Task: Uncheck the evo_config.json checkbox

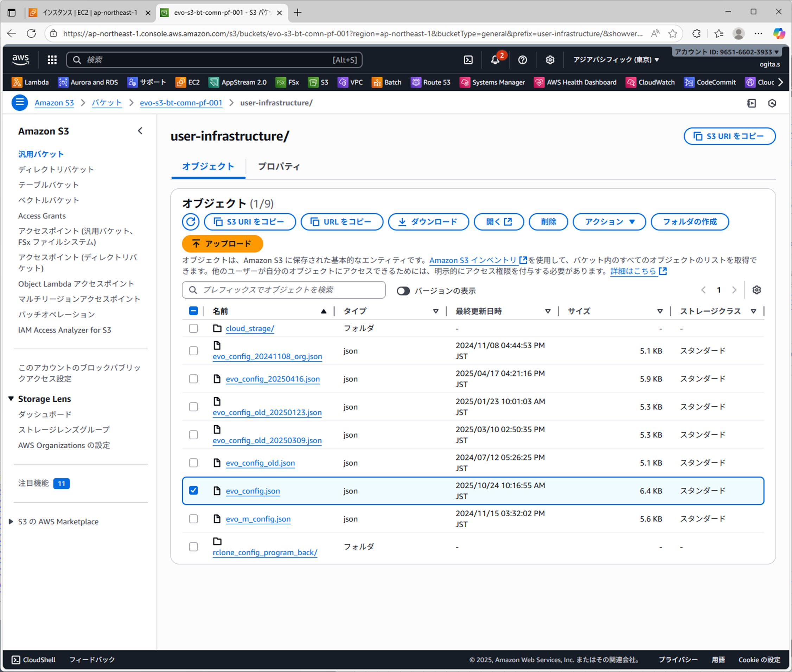Action: (x=194, y=490)
